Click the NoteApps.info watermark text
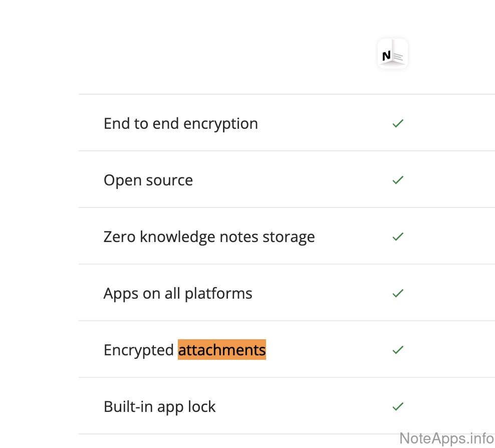Screen dimensions: 495x448 pos(446,438)
